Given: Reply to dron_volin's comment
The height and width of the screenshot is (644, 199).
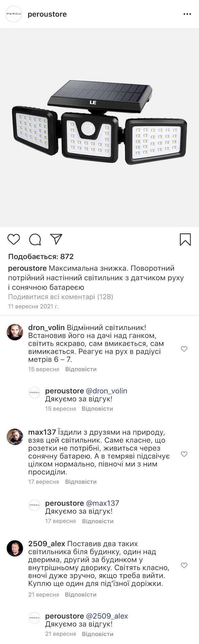Looking at the screenshot, I should coord(81,369).
